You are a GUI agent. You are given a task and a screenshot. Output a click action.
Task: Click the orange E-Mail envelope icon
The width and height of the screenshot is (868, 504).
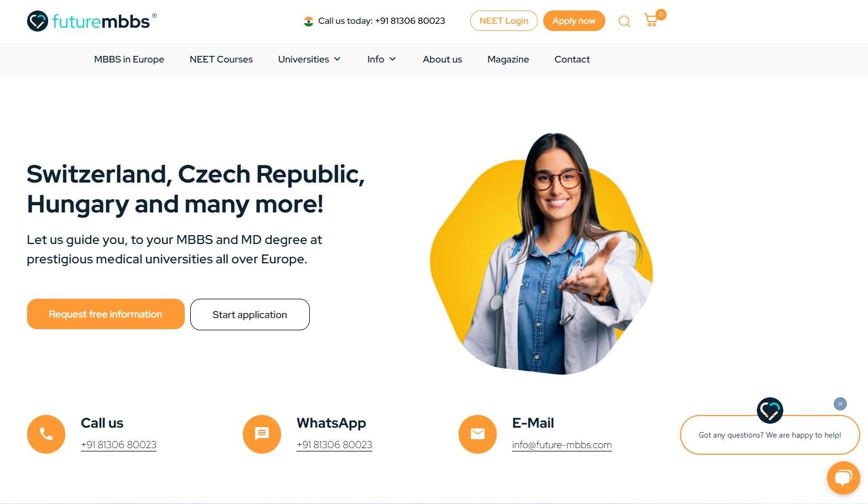(477, 434)
